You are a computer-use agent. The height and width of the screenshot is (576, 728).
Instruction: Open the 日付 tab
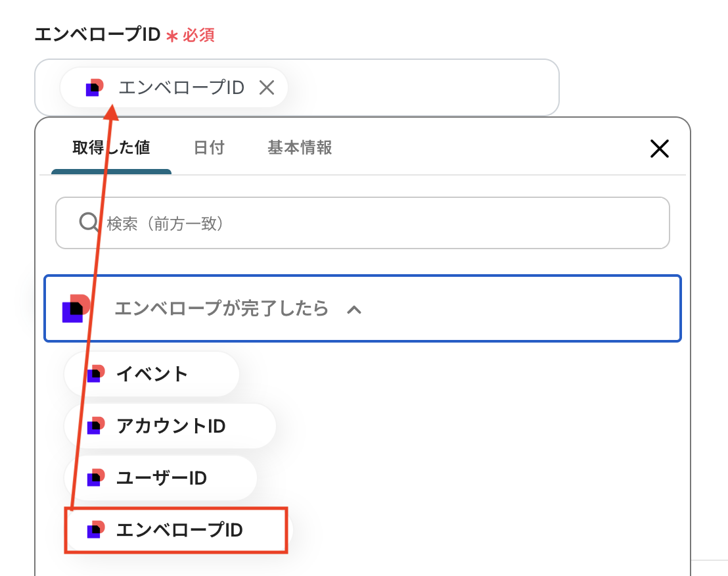click(209, 148)
